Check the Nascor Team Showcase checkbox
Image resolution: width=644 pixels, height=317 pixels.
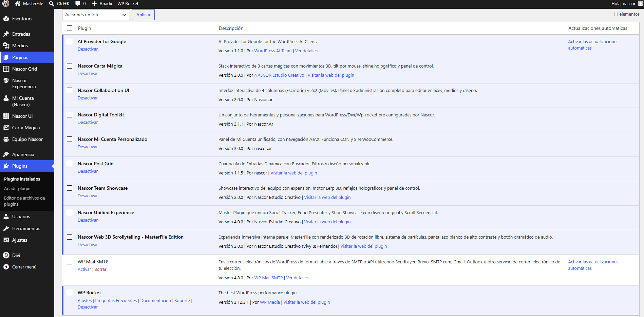(x=70, y=188)
